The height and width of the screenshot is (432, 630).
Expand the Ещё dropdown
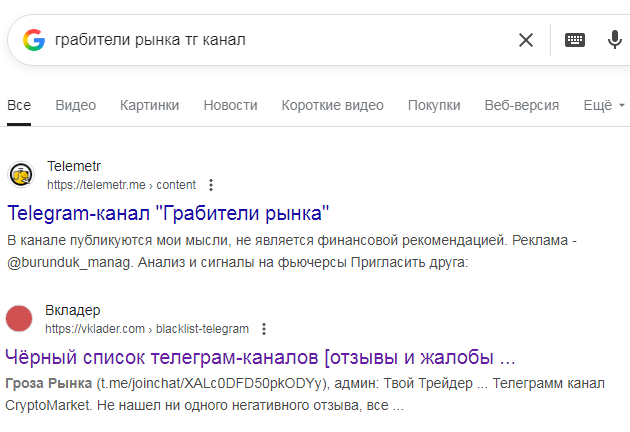click(x=604, y=105)
